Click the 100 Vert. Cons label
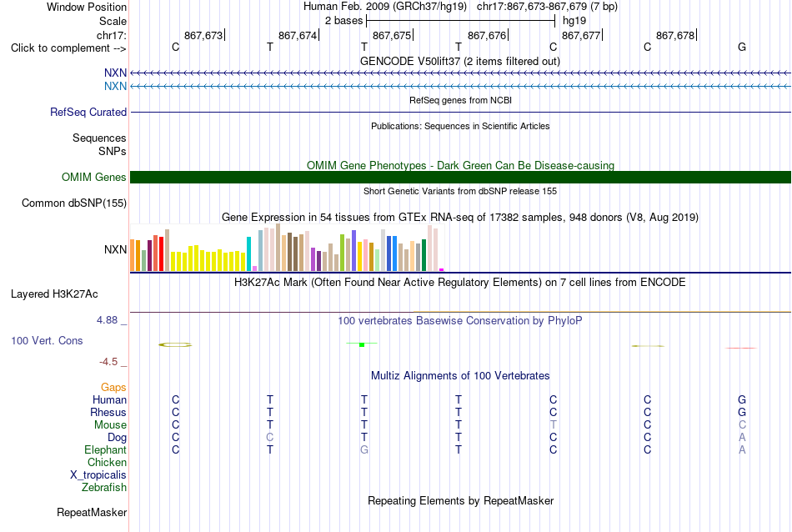 [x=47, y=340]
